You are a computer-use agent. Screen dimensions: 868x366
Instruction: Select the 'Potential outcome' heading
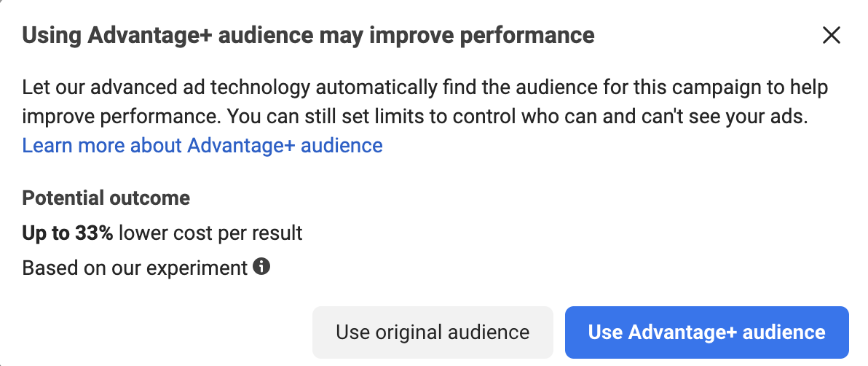(106, 198)
